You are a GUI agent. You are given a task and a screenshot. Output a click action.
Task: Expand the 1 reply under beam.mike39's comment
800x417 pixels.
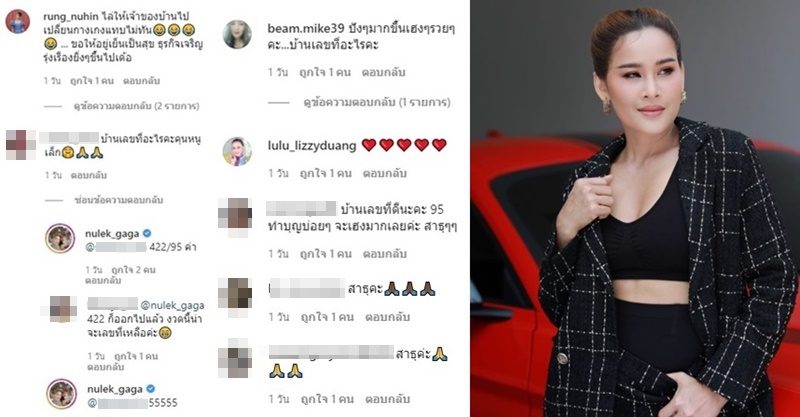pyautogui.click(x=377, y=103)
